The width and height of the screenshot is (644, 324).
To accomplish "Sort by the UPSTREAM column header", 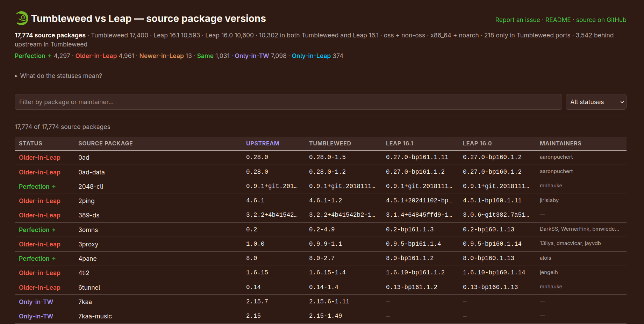I will point(263,143).
